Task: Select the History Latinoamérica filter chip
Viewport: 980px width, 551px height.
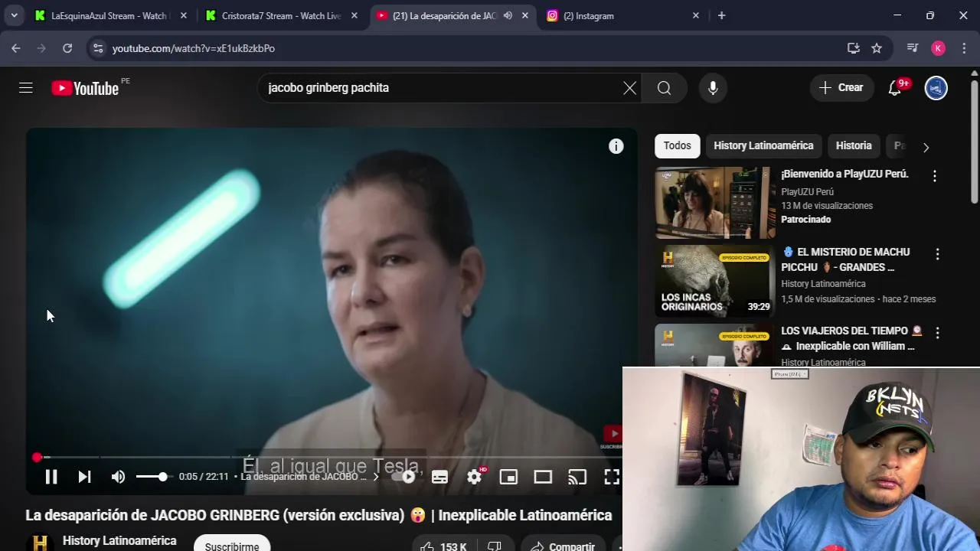Action: 763,145
